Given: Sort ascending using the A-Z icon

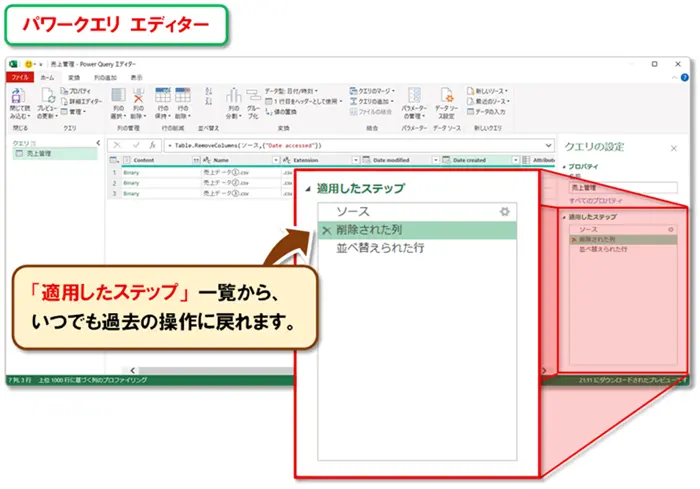Looking at the screenshot, I should [208, 91].
